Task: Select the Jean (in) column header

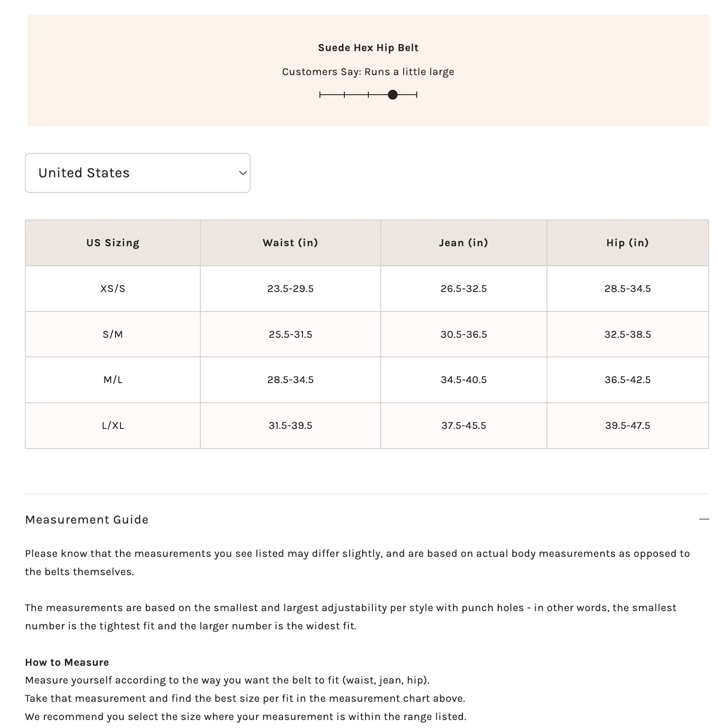Action: coord(464,243)
